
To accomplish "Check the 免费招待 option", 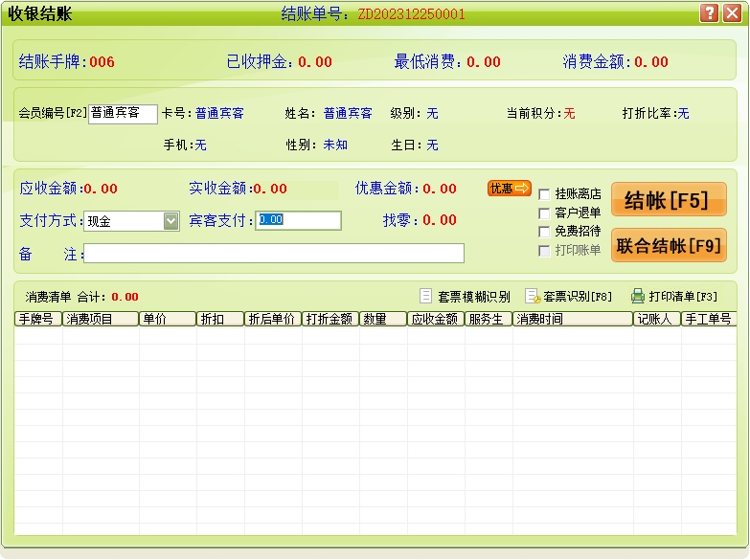I will [544, 232].
